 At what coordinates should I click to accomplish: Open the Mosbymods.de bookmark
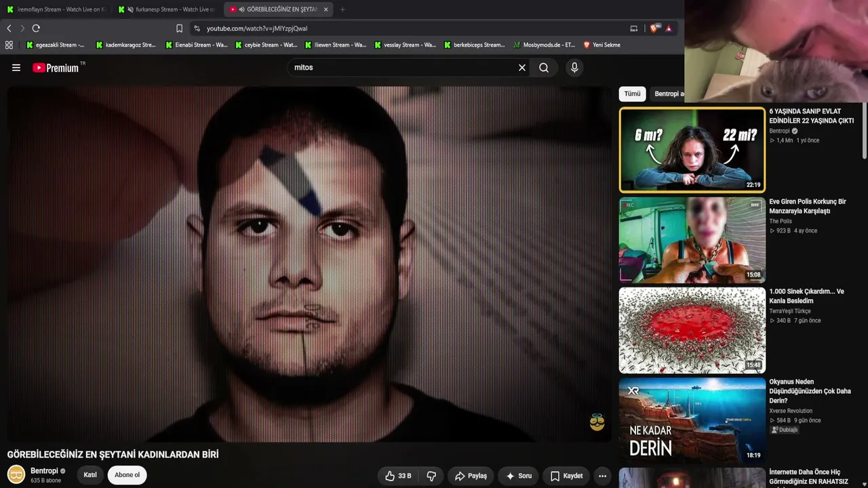[x=545, y=45]
